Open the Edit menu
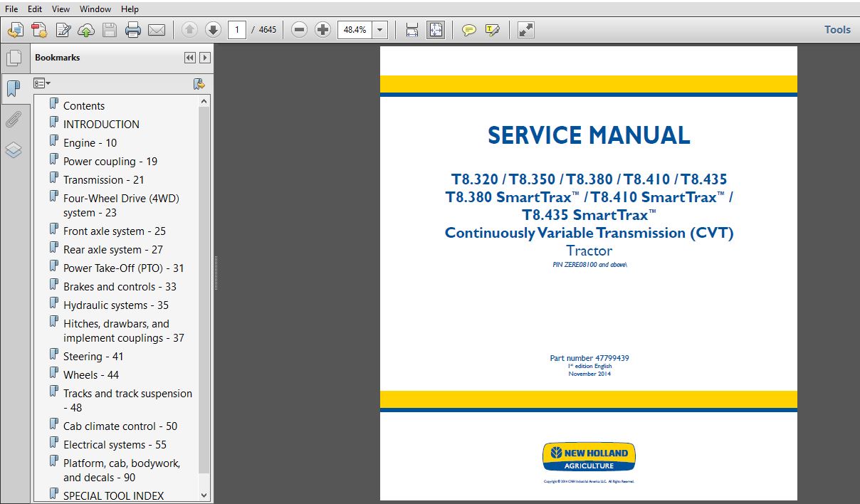Image resolution: width=860 pixels, height=504 pixels. (35, 9)
